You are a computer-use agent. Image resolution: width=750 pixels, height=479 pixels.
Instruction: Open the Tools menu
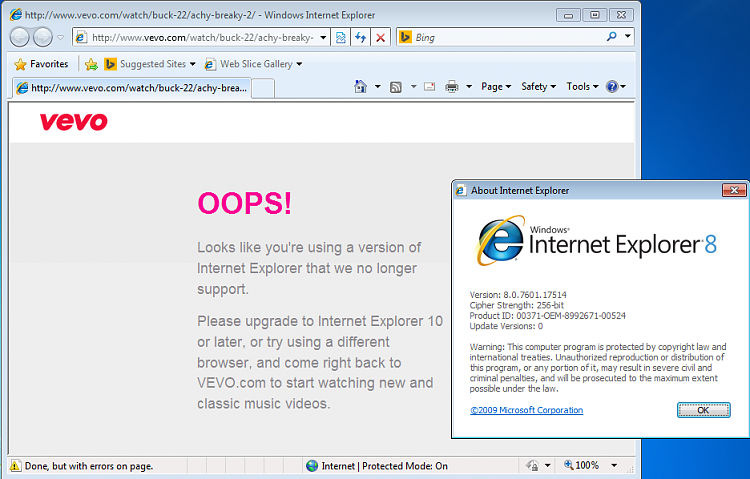(582, 87)
